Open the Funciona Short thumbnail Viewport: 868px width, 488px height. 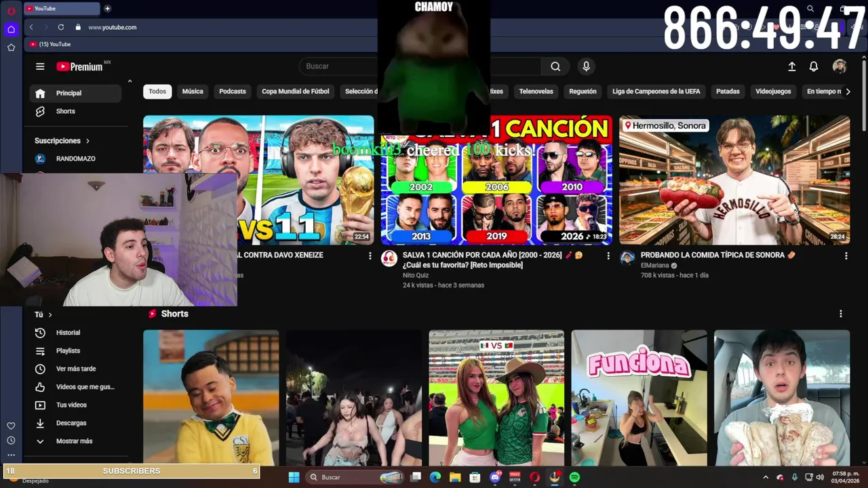click(639, 398)
